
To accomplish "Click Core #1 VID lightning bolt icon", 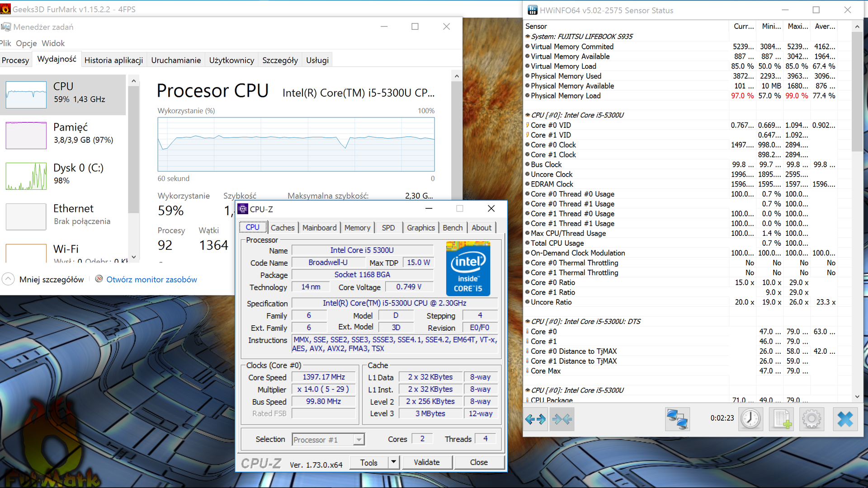I will (x=528, y=135).
